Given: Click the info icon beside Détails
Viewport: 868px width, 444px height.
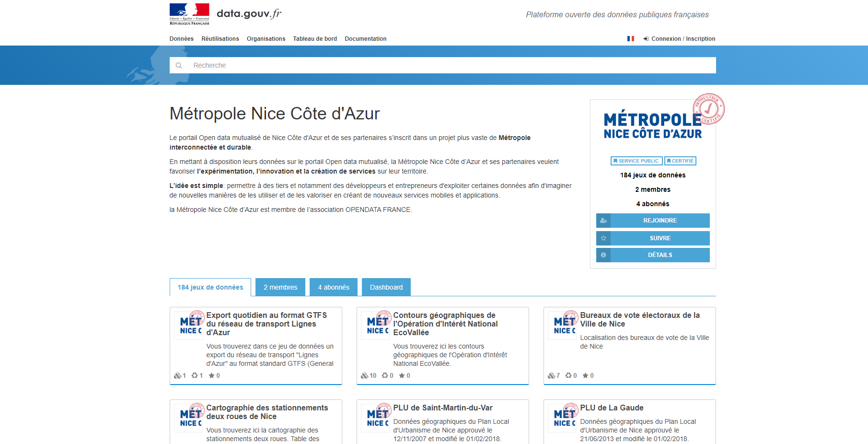Looking at the screenshot, I should pos(603,255).
